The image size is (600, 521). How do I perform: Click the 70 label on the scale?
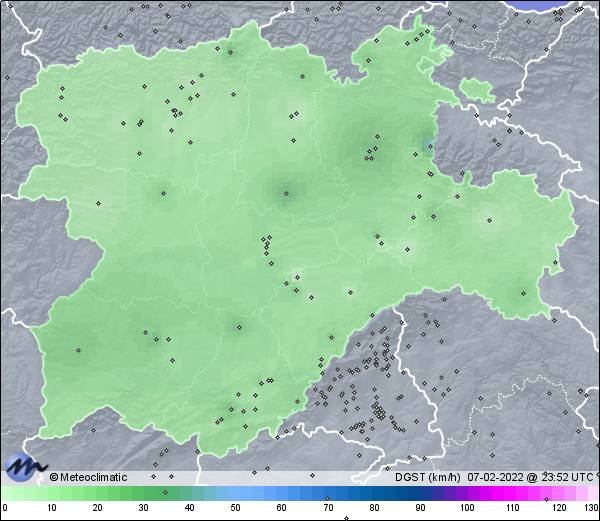328,508
